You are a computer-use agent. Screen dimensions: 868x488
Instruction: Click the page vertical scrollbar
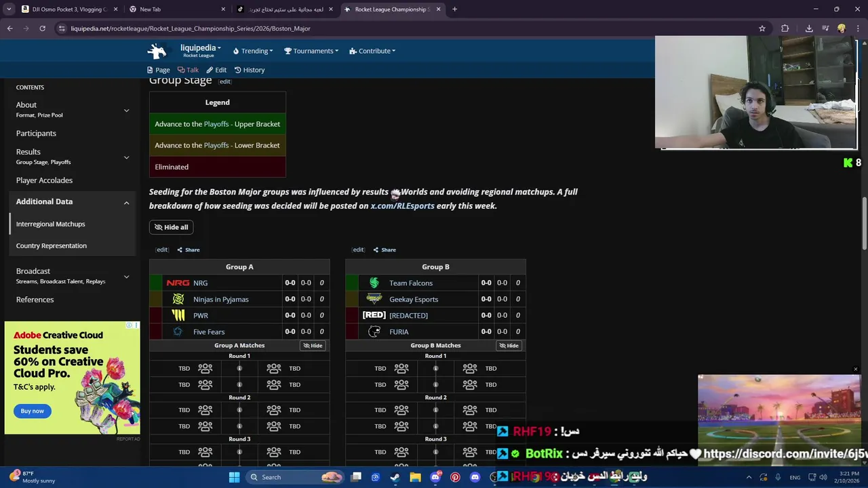[x=864, y=224]
